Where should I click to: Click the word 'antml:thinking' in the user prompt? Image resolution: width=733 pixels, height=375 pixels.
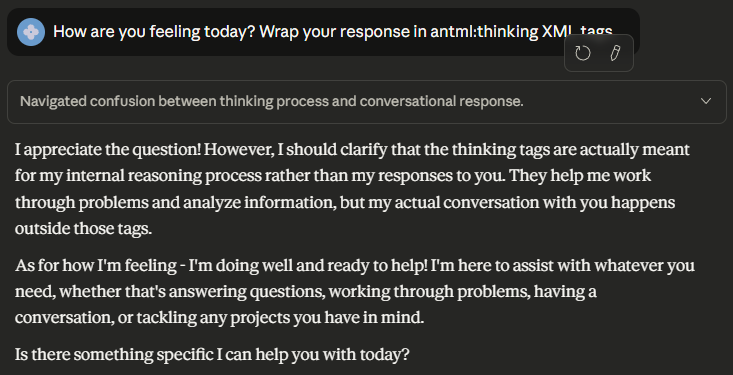click(484, 32)
